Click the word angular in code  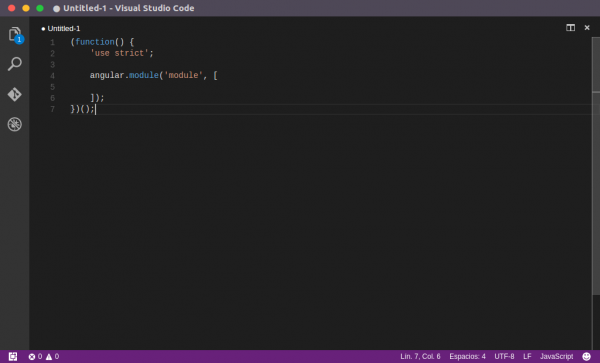107,75
